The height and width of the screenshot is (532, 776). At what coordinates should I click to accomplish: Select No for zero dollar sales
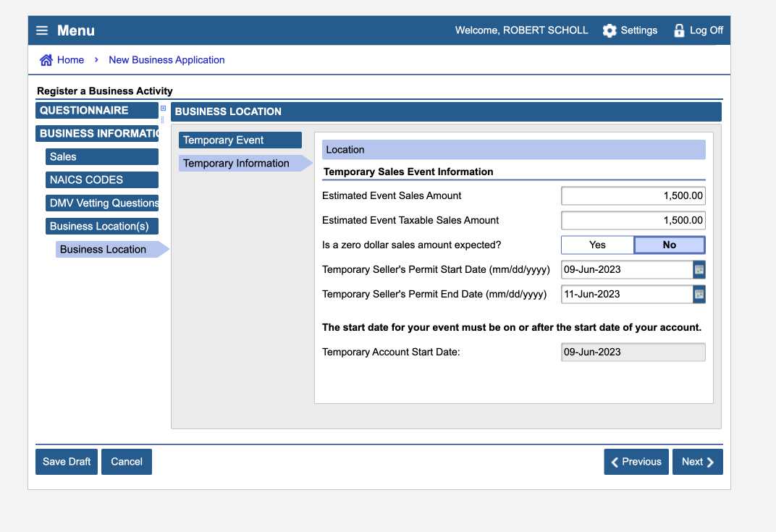pyautogui.click(x=669, y=245)
